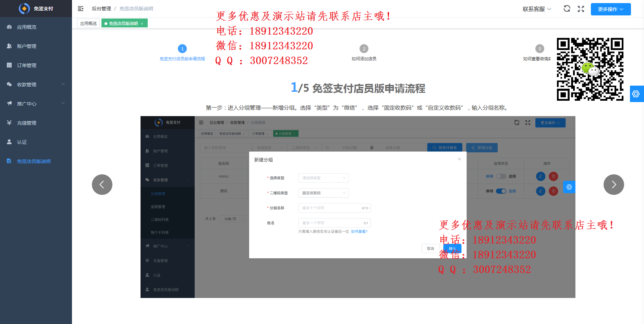Open the 更多操作 dropdown button

click(611, 9)
